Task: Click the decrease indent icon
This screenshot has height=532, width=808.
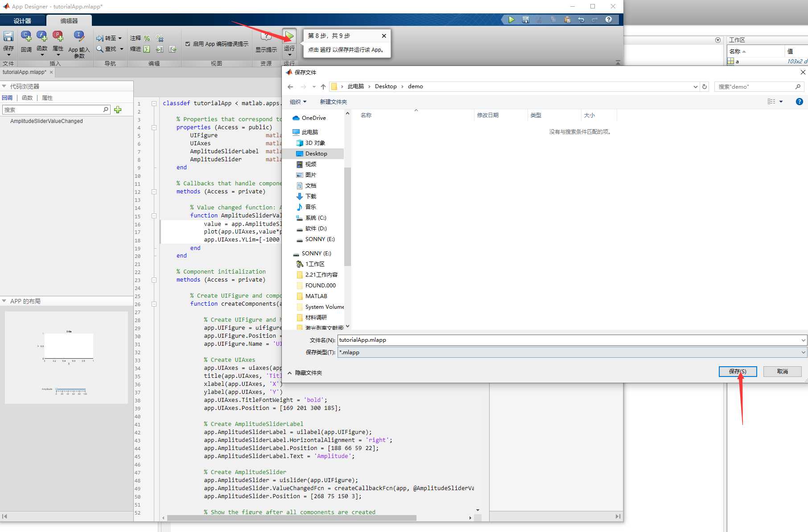Action: pos(173,49)
